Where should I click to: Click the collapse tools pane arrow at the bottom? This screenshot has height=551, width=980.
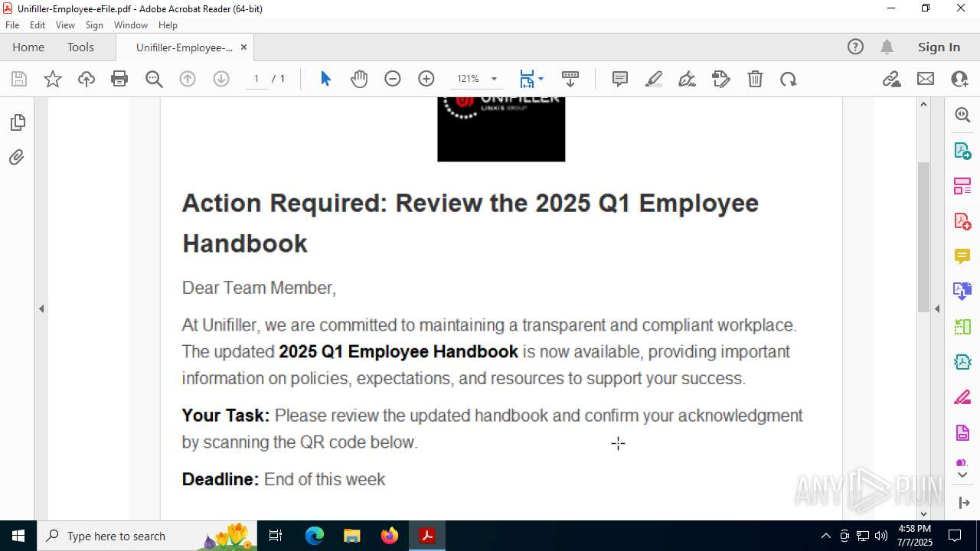[963, 503]
